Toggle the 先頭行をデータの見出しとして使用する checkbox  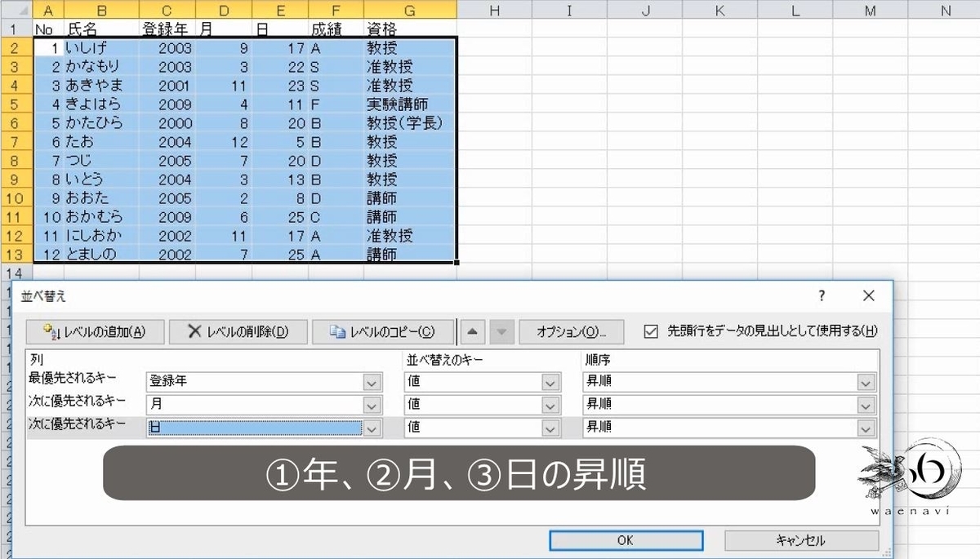(651, 331)
